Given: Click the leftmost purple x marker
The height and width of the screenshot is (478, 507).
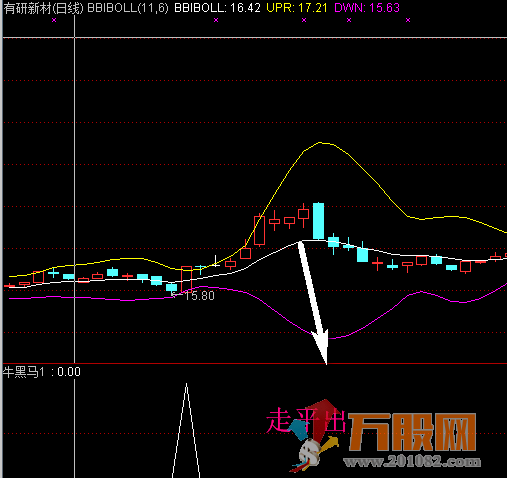Looking at the screenshot, I should [54, 20].
